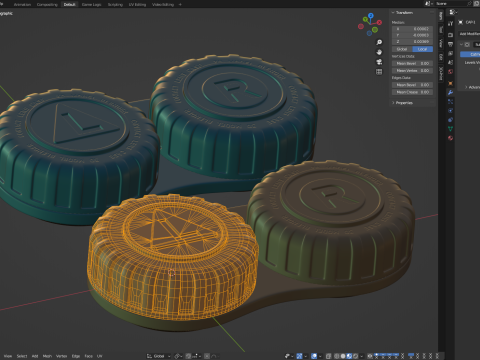Open the Scene properties tab
This screenshot has height=360, width=480.
click(451, 62)
